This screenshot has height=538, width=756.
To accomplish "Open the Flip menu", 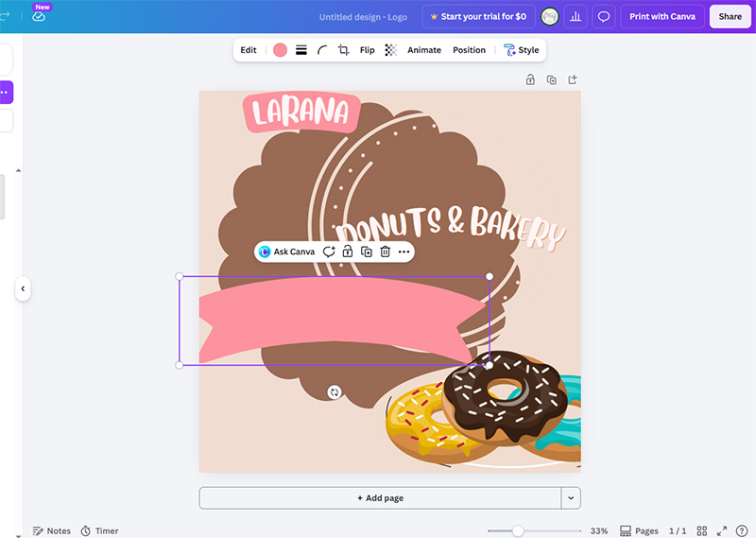I will 367,50.
